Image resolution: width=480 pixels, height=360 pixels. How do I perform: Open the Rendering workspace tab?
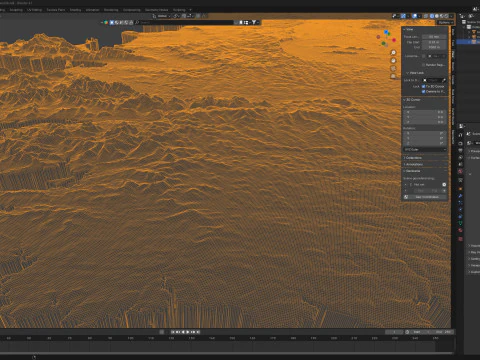pyautogui.click(x=111, y=10)
